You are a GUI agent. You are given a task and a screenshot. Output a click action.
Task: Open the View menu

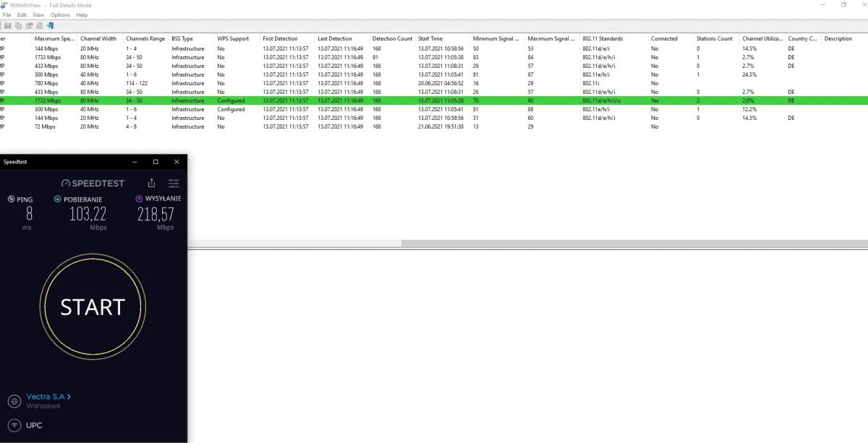click(38, 14)
